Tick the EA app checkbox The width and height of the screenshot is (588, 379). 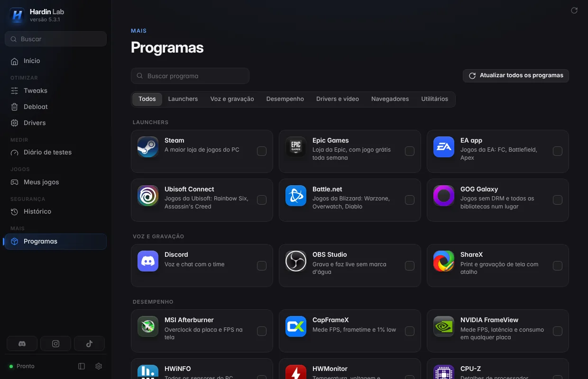[558, 151]
